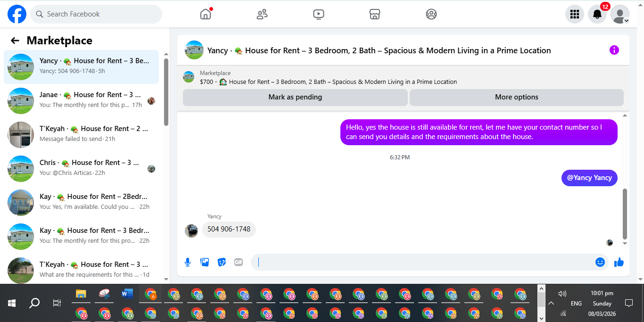Open the Video tab icon
The image size is (644, 322).
(x=319, y=14)
